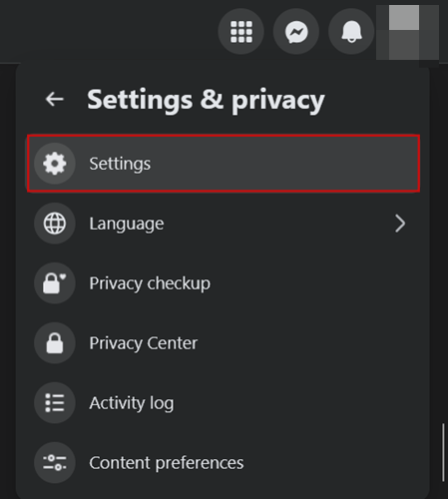Viewport: 448px width, 499px height.
Task: Click the menu's vertical scrollbar
Action: click(x=443, y=452)
